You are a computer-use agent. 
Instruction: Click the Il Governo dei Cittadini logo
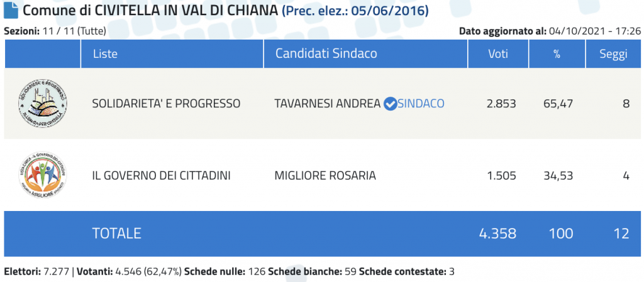(x=43, y=175)
